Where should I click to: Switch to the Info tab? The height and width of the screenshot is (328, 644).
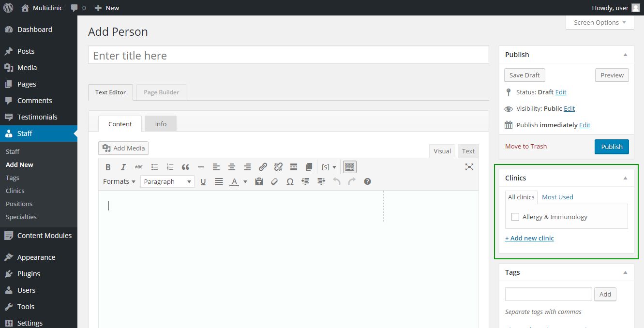(161, 124)
